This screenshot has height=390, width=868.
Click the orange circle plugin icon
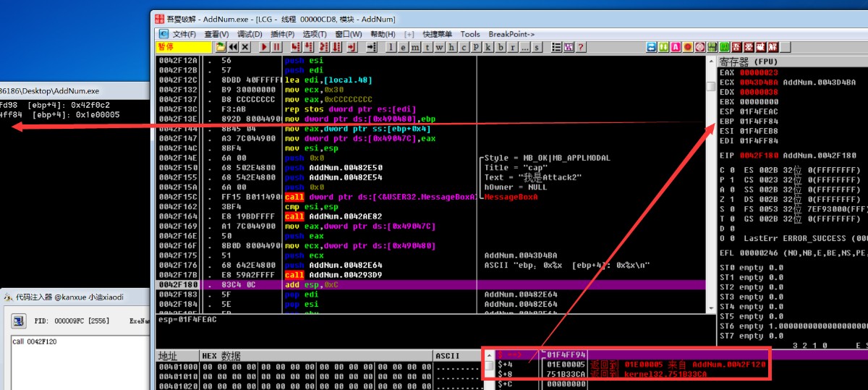pyautogui.click(x=687, y=47)
